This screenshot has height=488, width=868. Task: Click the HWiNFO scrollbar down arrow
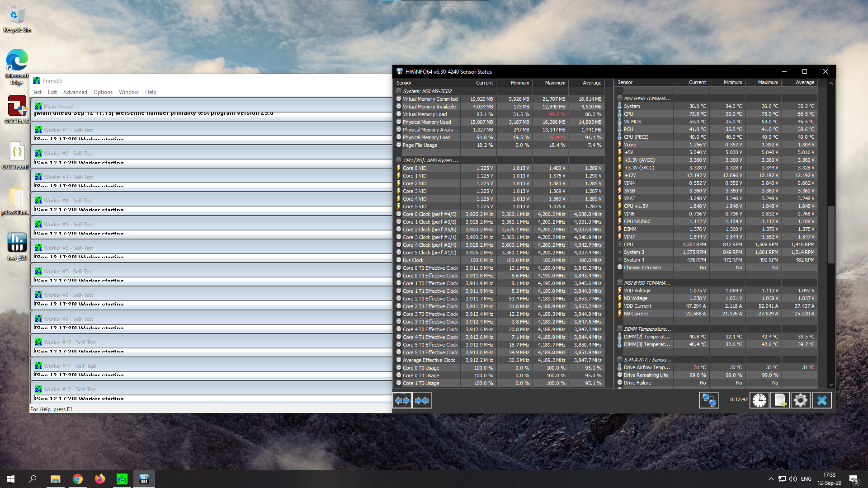click(831, 385)
